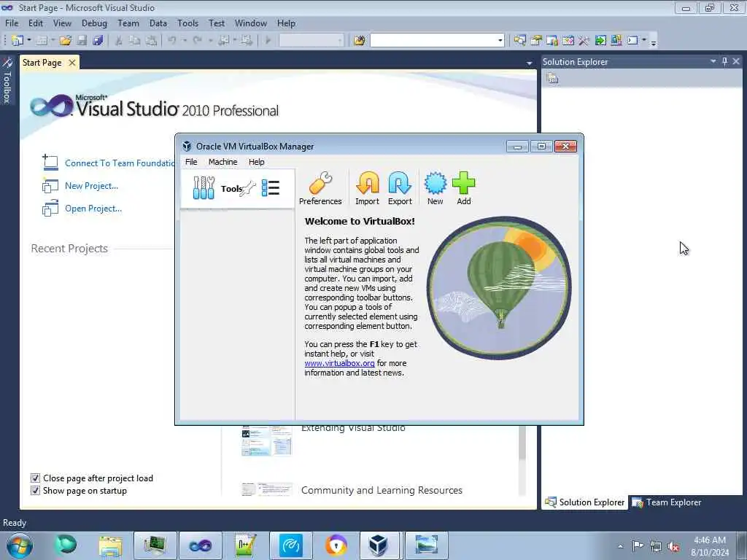
Task: Switch to the Team Explorer tab
Action: 667,502
